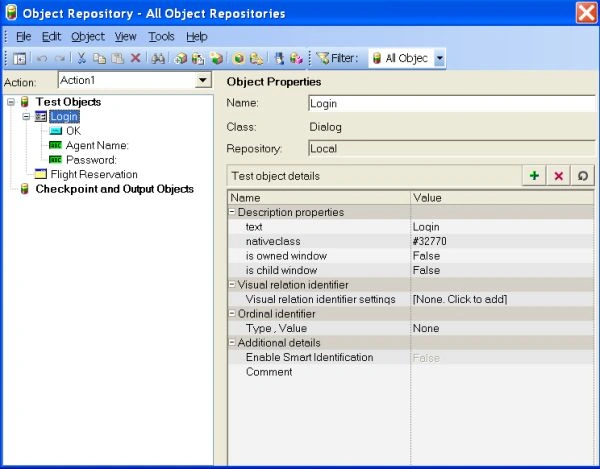Collapse the Visual relation identifier section

232,284
